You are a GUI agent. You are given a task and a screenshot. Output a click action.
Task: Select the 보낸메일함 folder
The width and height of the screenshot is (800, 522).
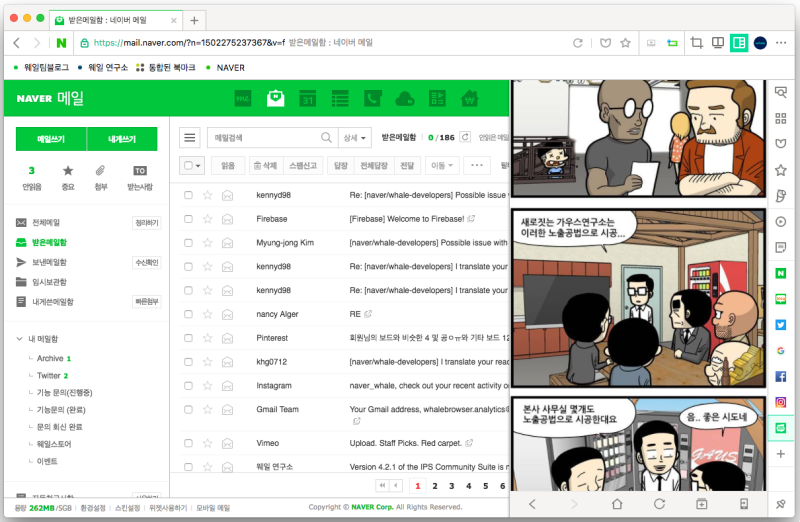click(x=49, y=262)
